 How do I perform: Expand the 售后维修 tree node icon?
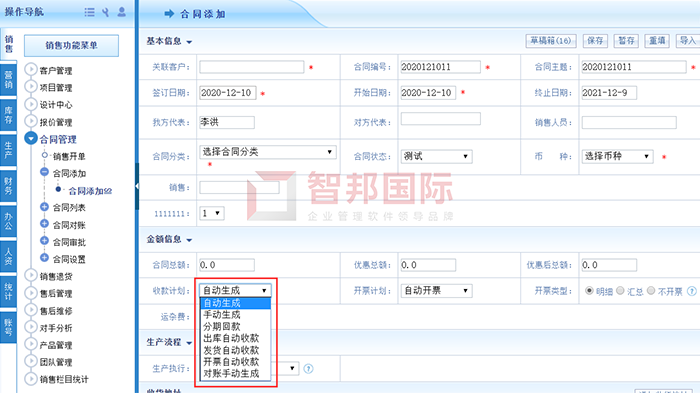(31, 310)
